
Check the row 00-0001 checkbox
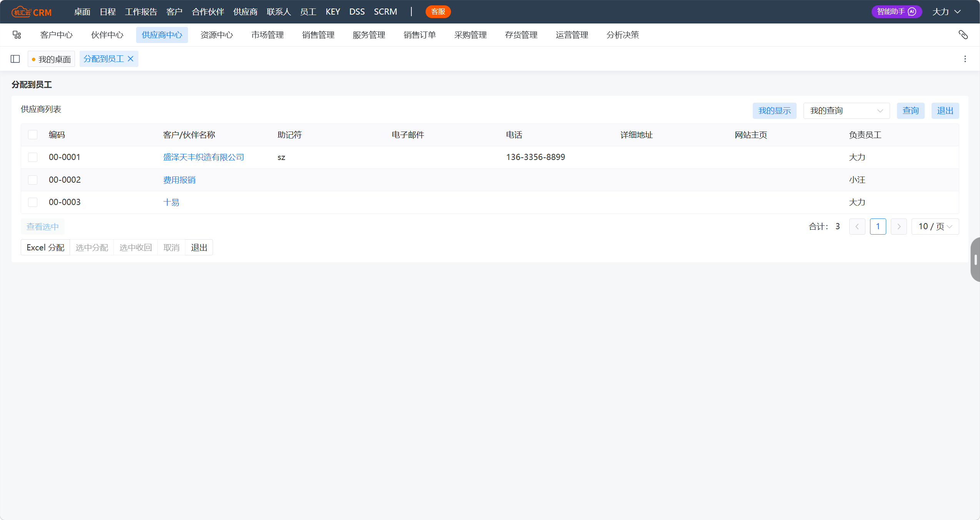pos(33,157)
